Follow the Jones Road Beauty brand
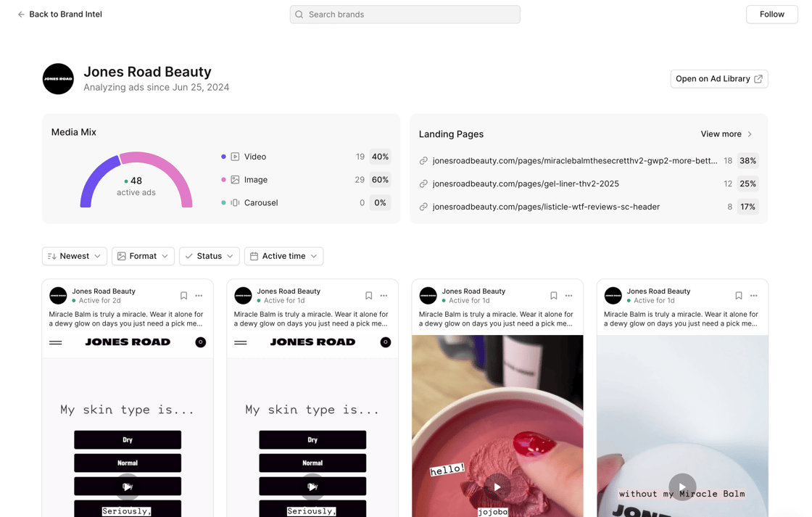 click(771, 15)
